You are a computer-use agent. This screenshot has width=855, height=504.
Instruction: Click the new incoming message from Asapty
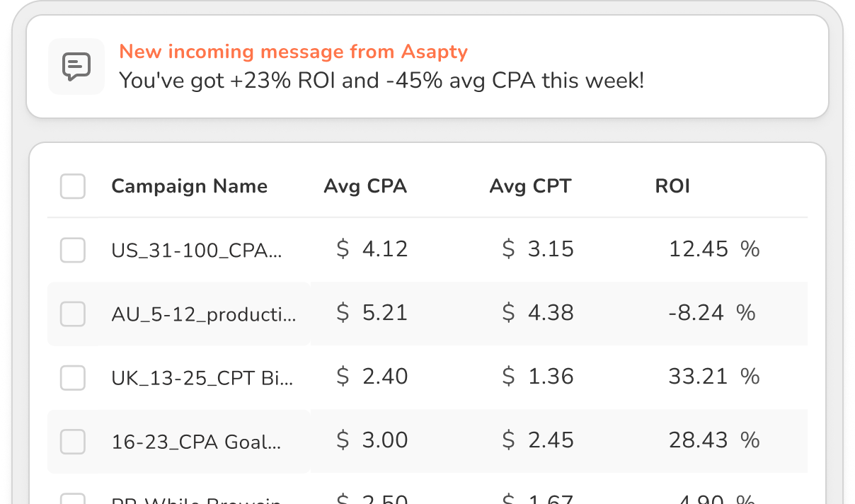pyautogui.click(x=294, y=51)
